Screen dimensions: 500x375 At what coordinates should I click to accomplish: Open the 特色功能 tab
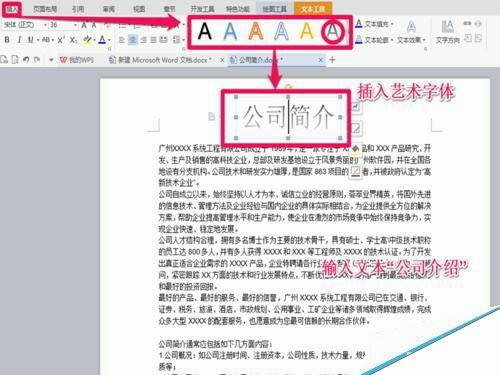coord(238,9)
